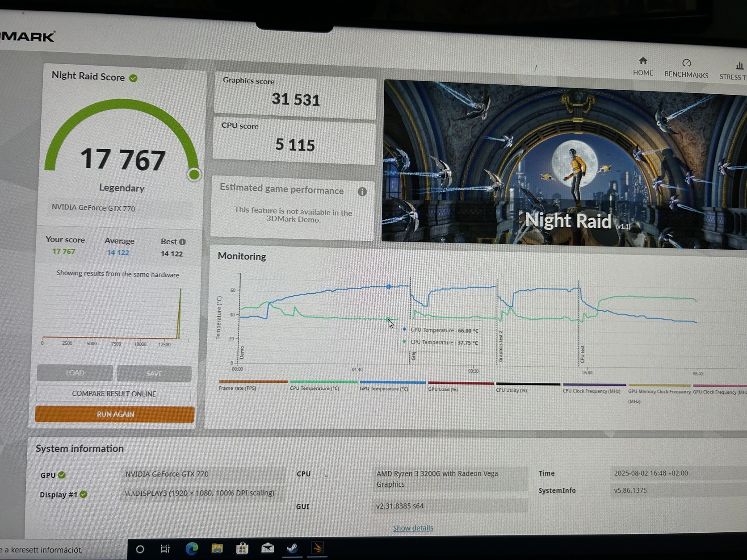Screen dimensions: 747x560
Task: Select the Graphics test 2 chart marker
Action: point(500,346)
